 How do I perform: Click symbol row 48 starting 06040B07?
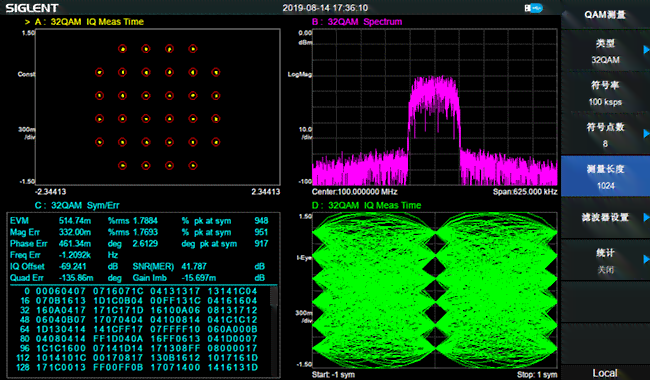pos(140,320)
